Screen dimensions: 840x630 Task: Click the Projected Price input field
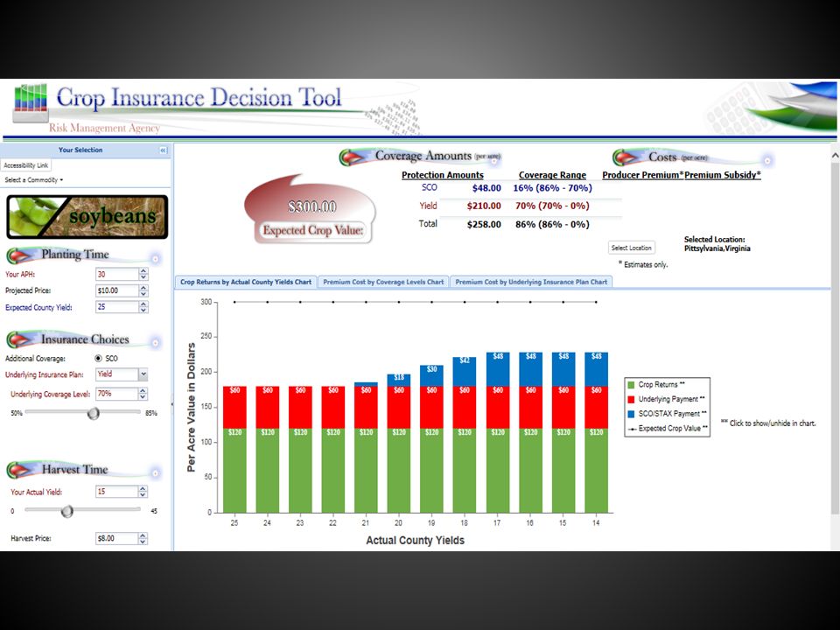click(x=117, y=290)
